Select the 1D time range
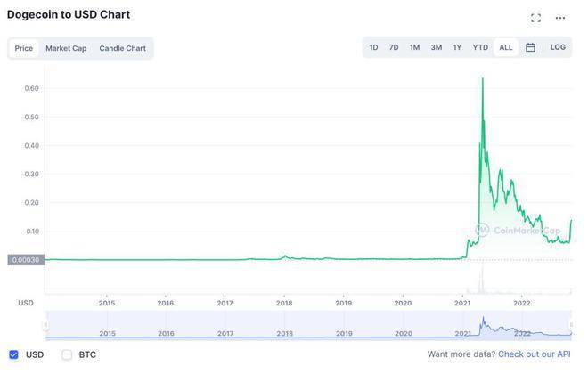This screenshot has width=588, height=382. pos(373,47)
